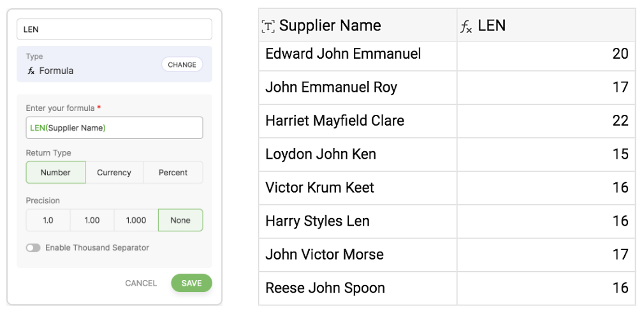
Task: Click the column name field containing LEN
Action: click(x=114, y=29)
